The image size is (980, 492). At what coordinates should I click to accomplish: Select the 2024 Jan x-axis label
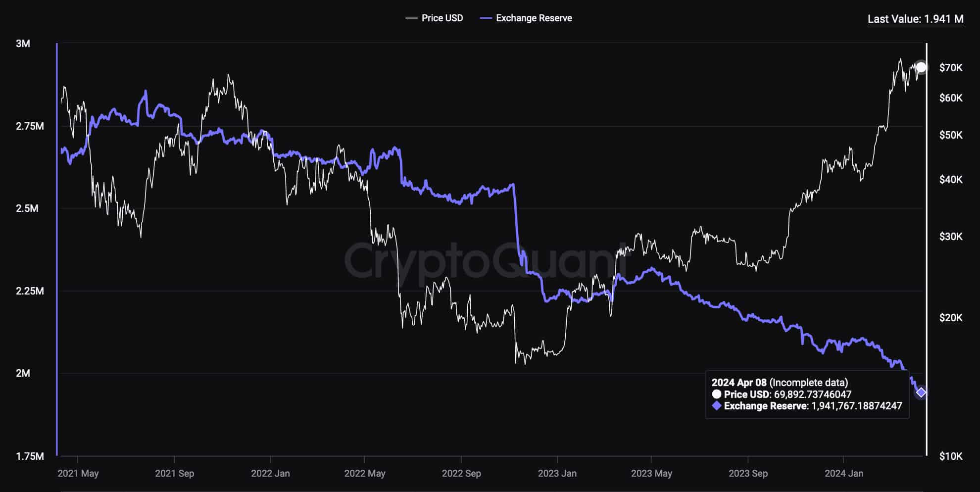[844, 473]
